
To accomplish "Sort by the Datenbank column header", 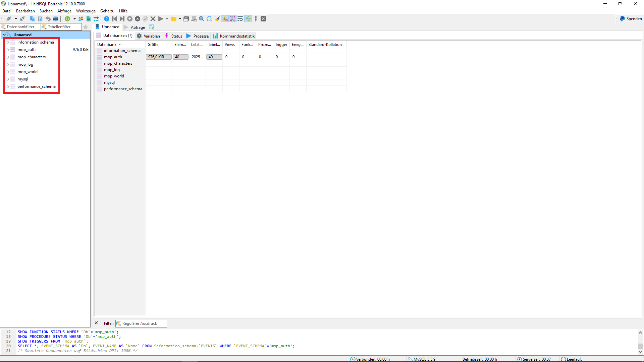I will click(x=120, y=45).
